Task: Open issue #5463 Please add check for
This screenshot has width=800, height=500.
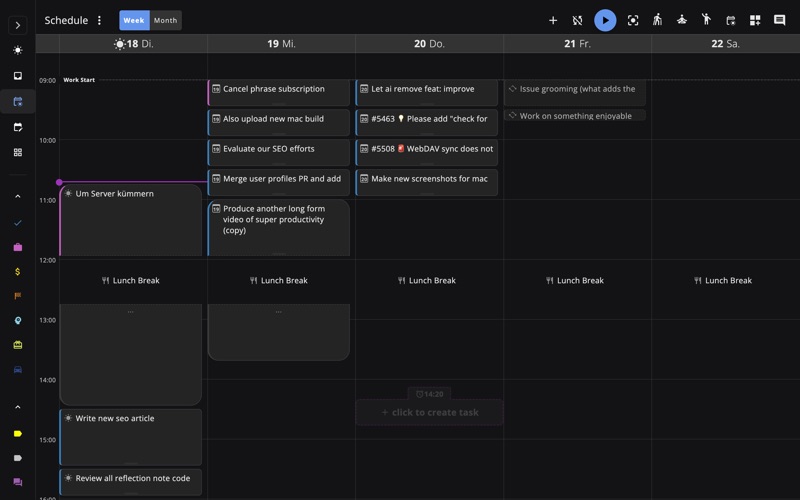Action: pos(427,122)
